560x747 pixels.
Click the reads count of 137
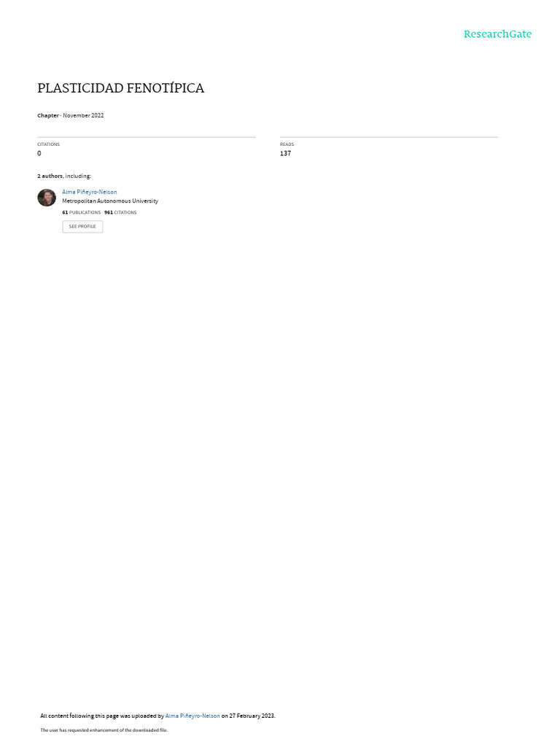(x=285, y=153)
